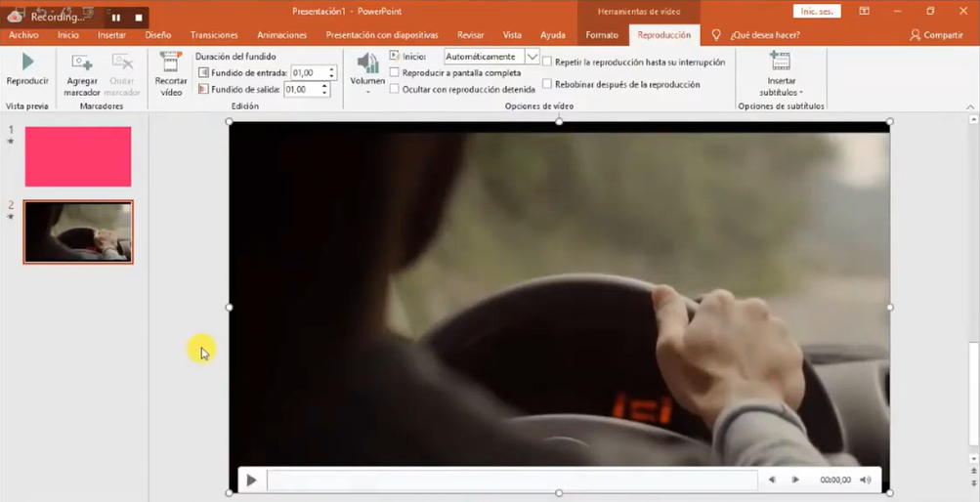Select the Reproducción tab
This screenshot has height=502, width=980.
click(664, 35)
